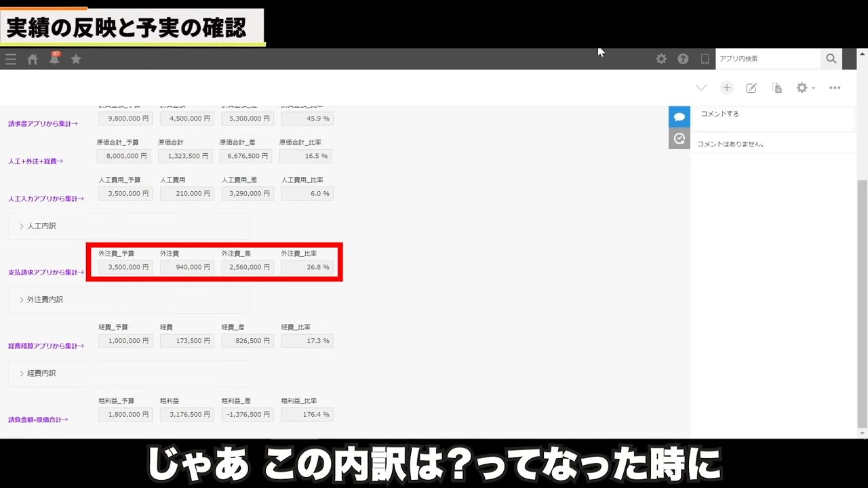Open the more options ellipsis menu
This screenshot has height=488, width=868.
[835, 88]
